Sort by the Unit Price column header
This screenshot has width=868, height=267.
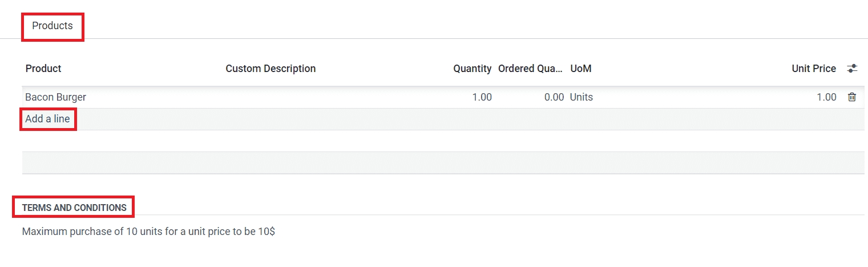click(x=813, y=69)
